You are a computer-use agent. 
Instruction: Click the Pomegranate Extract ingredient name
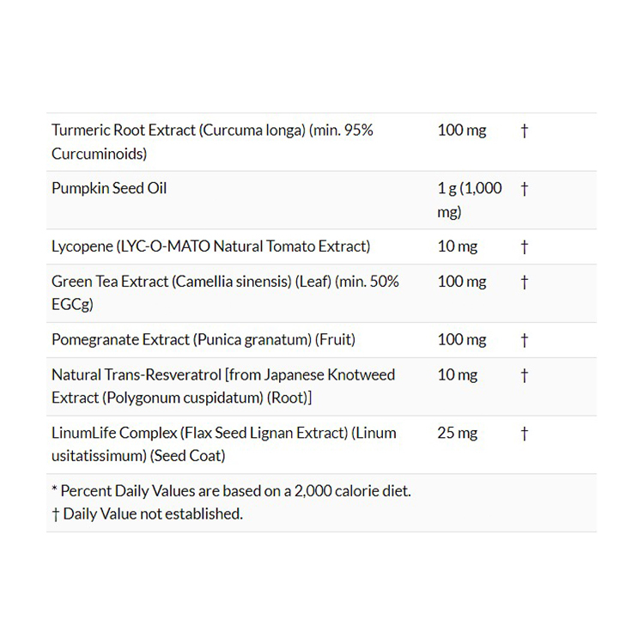pyautogui.click(x=203, y=339)
